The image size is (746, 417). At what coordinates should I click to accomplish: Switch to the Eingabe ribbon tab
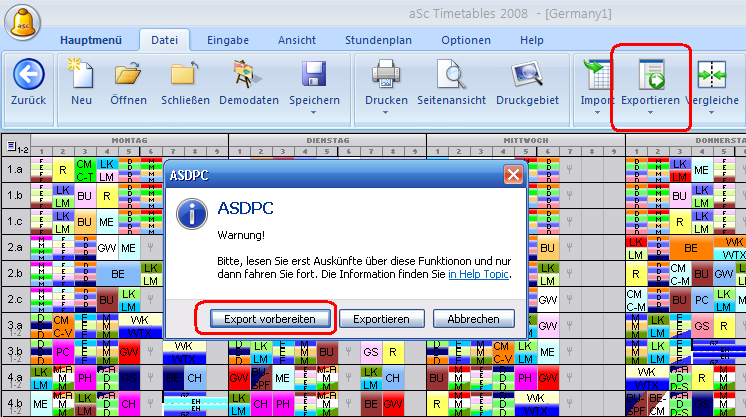pyautogui.click(x=228, y=40)
